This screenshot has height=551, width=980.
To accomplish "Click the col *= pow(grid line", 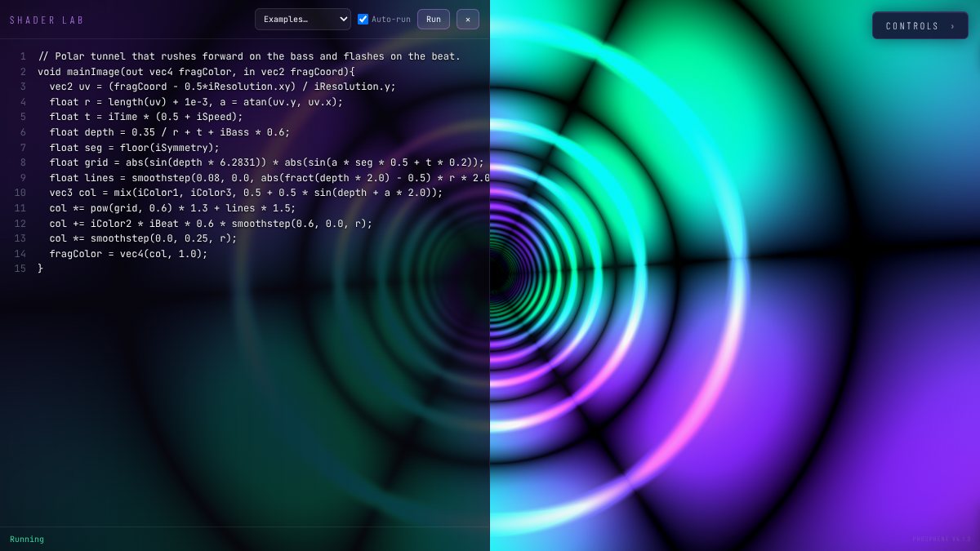I will (172, 208).
